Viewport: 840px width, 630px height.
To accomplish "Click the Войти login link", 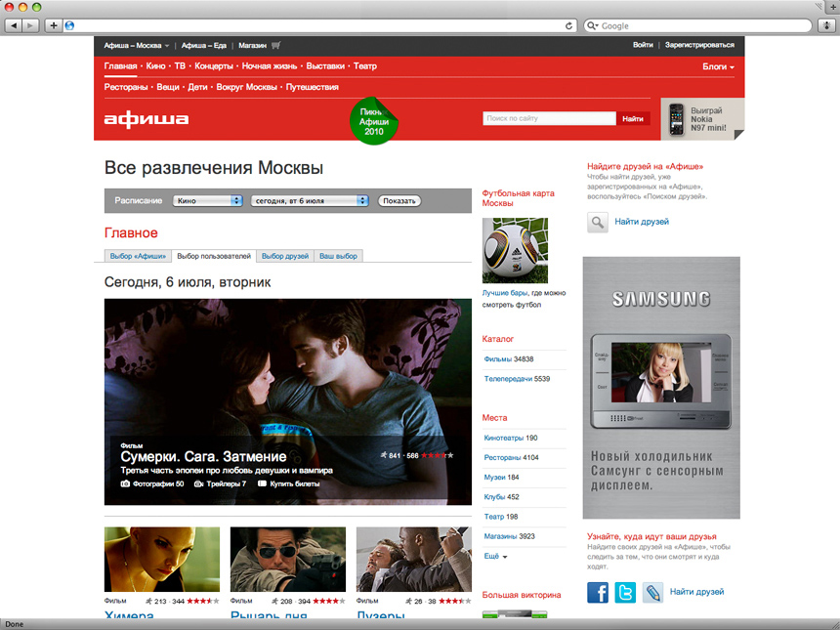I will (643, 45).
